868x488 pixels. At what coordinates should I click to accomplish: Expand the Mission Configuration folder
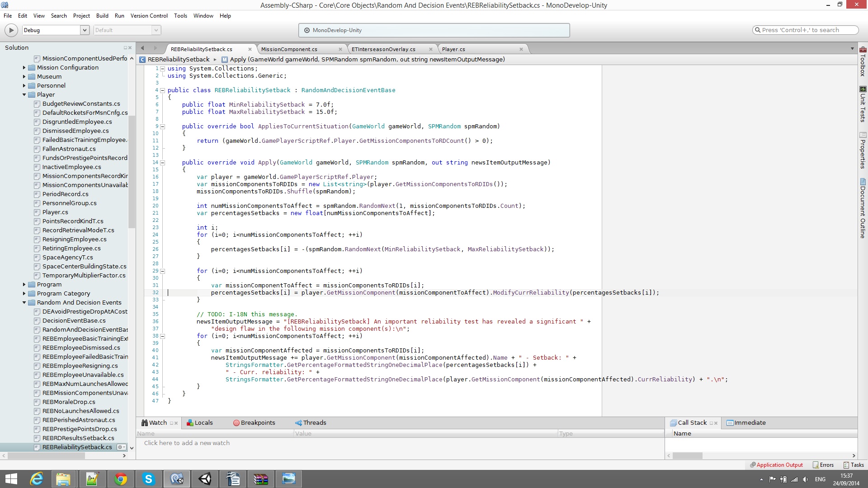coord(24,68)
